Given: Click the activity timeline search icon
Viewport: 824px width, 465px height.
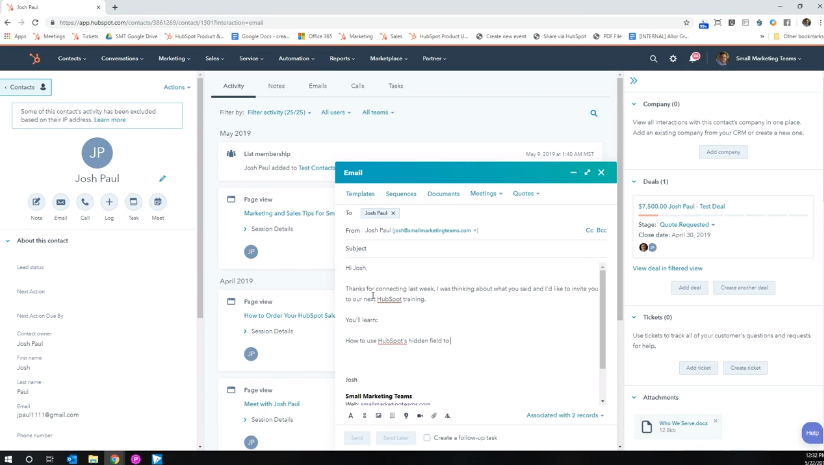Looking at the screenshot, I should click(594, 114).
